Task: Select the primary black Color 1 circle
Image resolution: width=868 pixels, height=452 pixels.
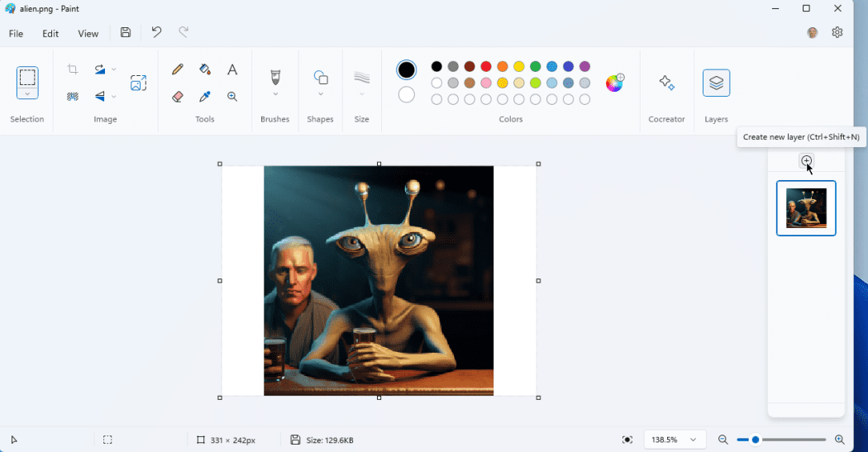Action: click(x=406, y=70)
